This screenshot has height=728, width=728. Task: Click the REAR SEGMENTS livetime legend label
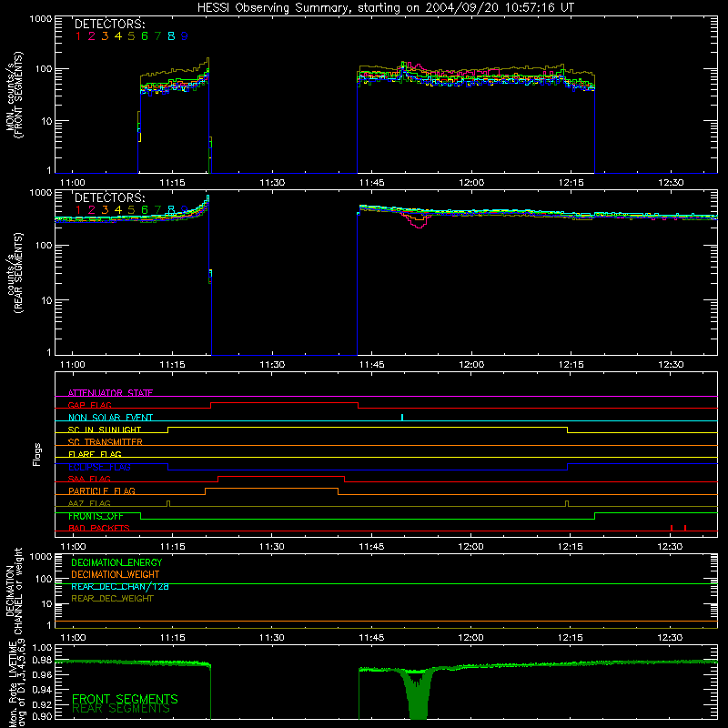(x=121, y=709)
